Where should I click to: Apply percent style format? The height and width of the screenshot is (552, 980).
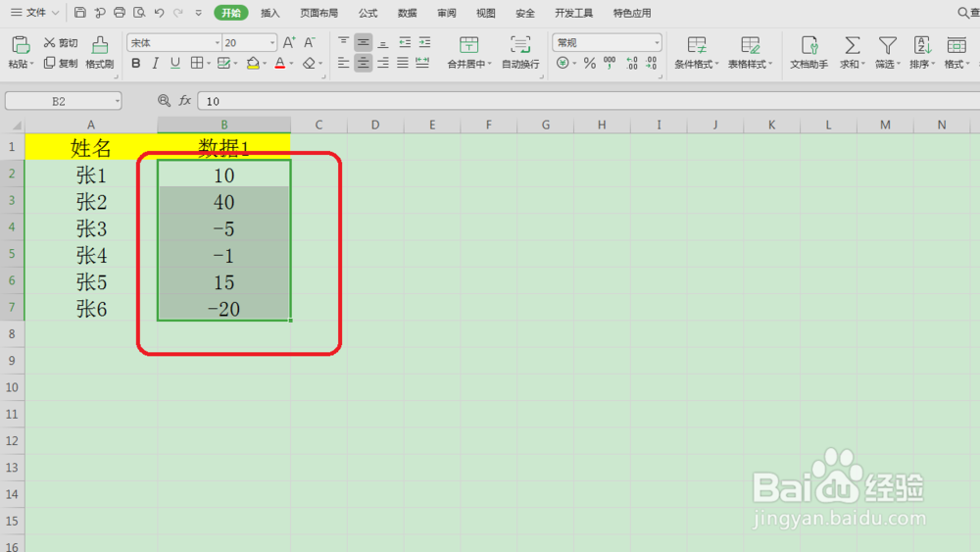coord(589,63)
